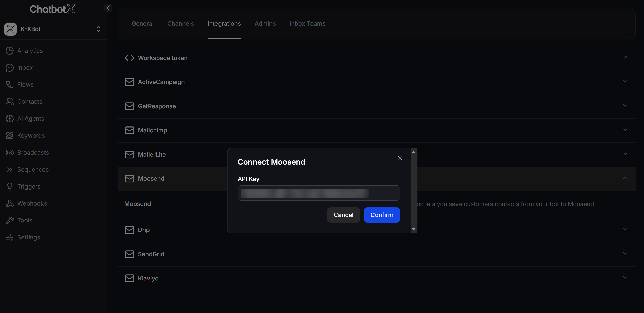Click the Klaviyo row label
This screenshot has width=644, height=313.
pyautogui.click(x=148, y=278)
